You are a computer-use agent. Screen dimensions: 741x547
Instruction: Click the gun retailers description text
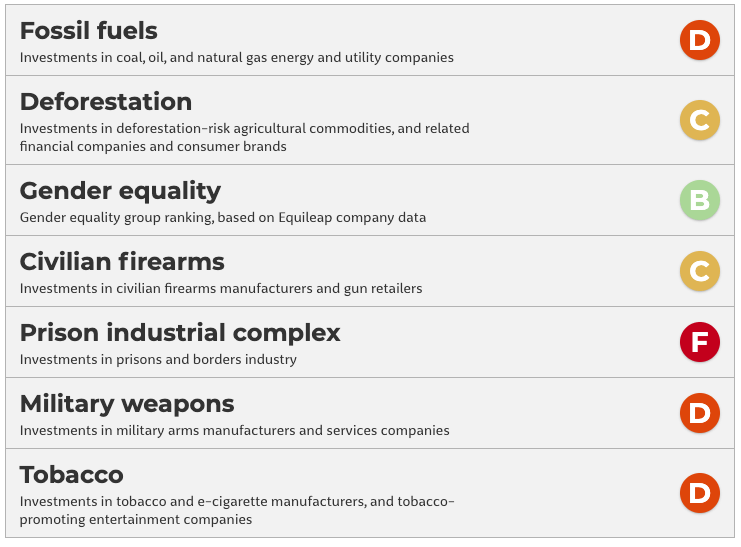pos(221,289)
